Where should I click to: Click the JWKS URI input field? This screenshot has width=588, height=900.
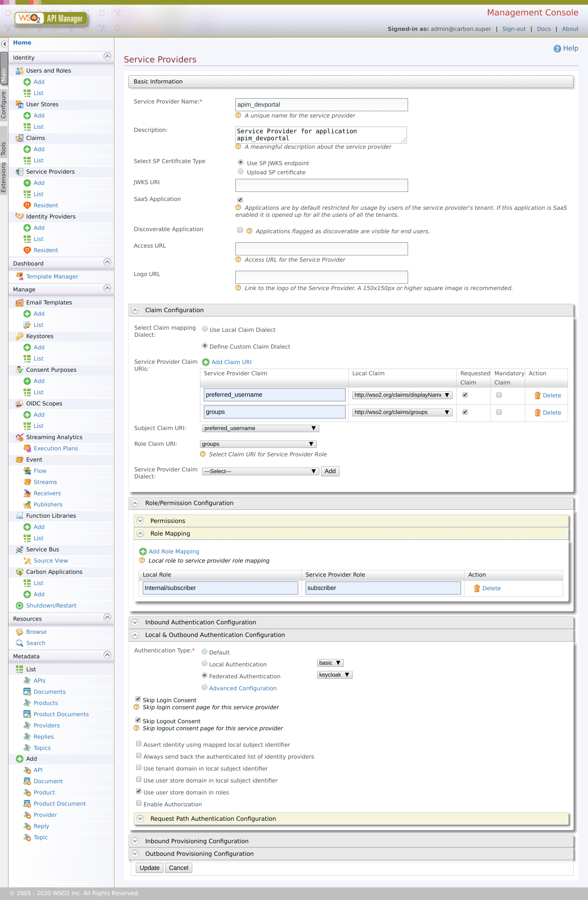(321, 185)
